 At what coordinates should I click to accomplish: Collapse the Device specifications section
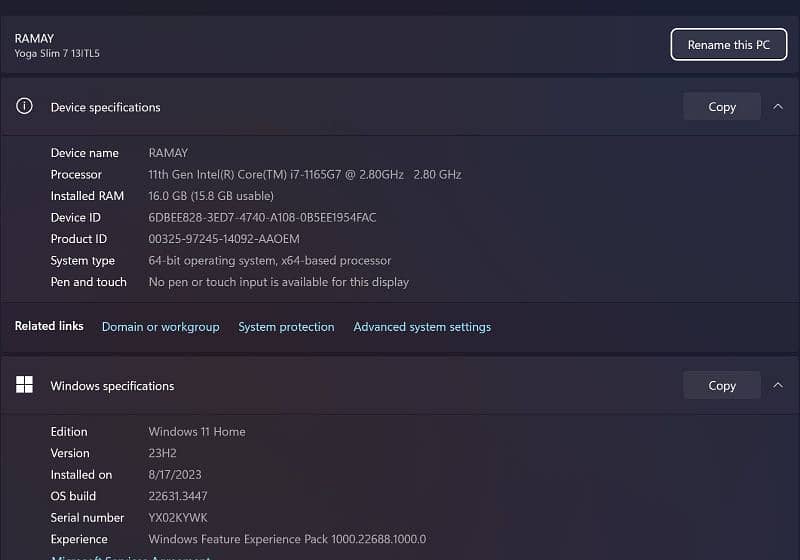(778, 107)
